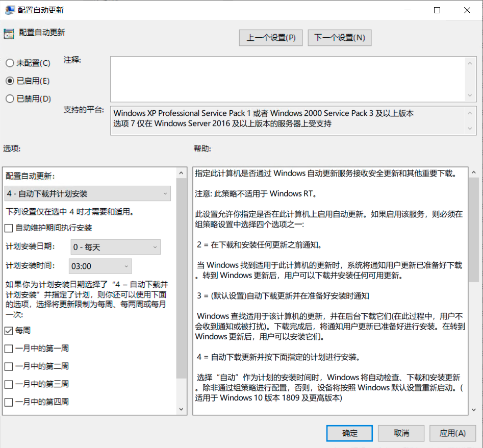
Task: Open the 计划安装时间 03:00 dropdown
Action: click(100, 266)
